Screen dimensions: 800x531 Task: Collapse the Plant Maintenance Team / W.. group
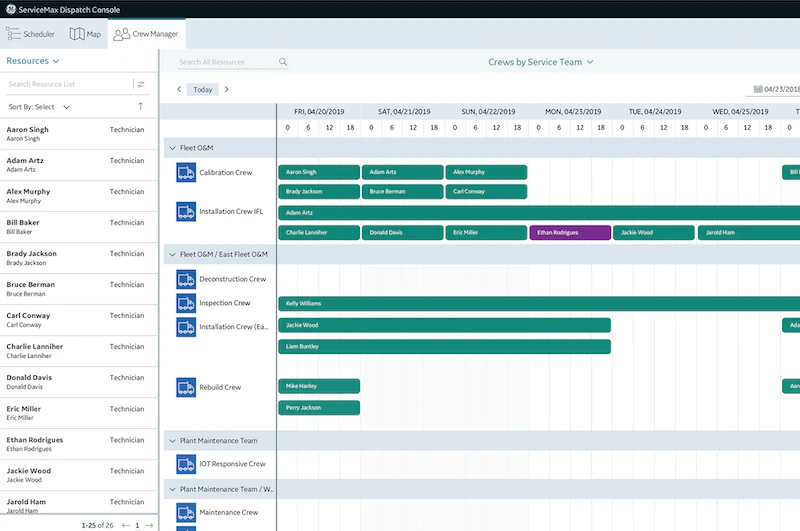(172, 489)
